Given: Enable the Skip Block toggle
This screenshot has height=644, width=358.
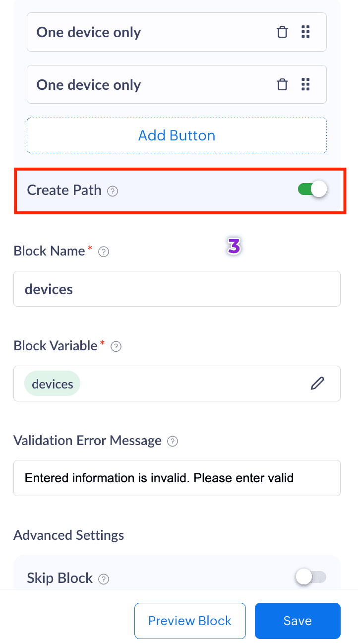Looking at the screenshot, I should click(x=310, y=577).
